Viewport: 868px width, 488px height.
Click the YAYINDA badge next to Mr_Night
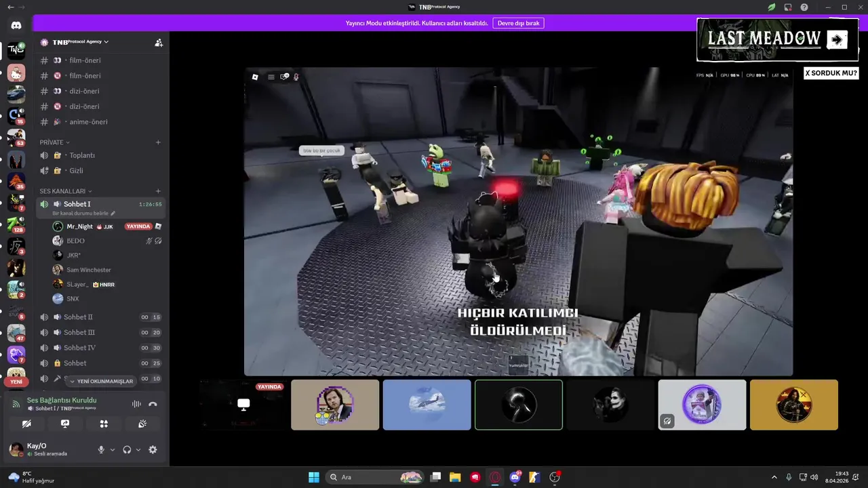(138, 226)
